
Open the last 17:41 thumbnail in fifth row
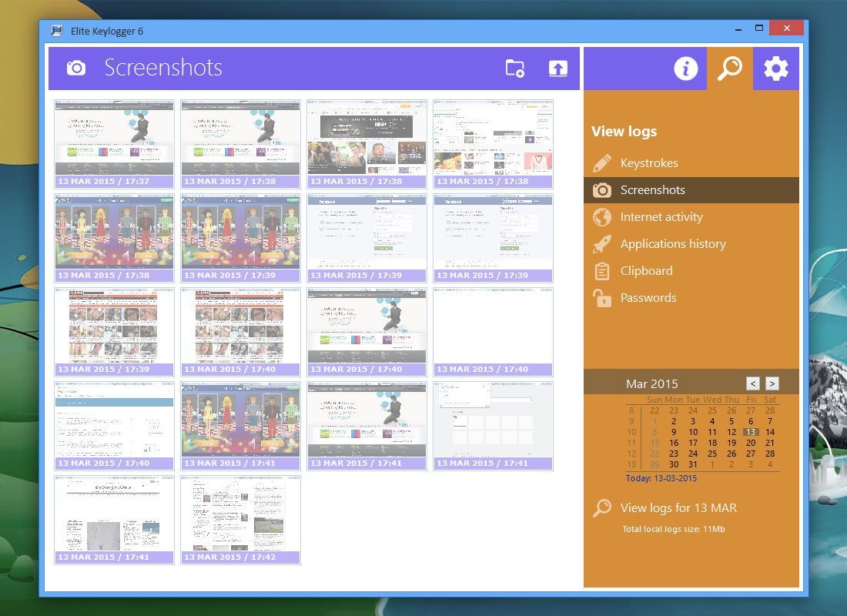click(114, 520)
